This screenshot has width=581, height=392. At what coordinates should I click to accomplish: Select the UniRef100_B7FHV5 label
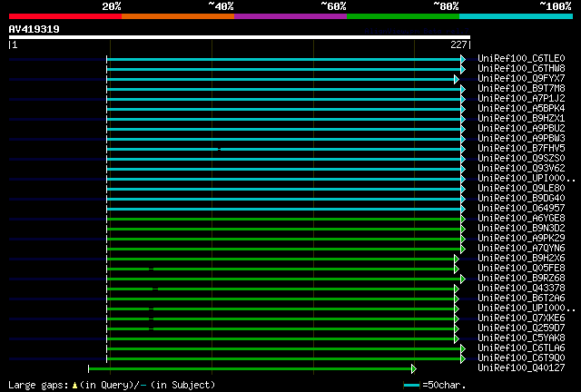pos(521,149)
